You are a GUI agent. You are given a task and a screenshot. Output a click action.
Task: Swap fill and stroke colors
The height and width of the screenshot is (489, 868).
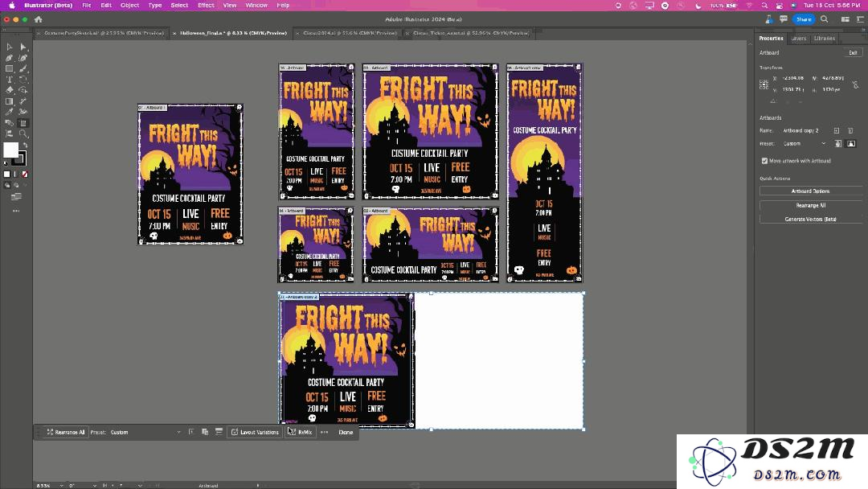point(24,146)
